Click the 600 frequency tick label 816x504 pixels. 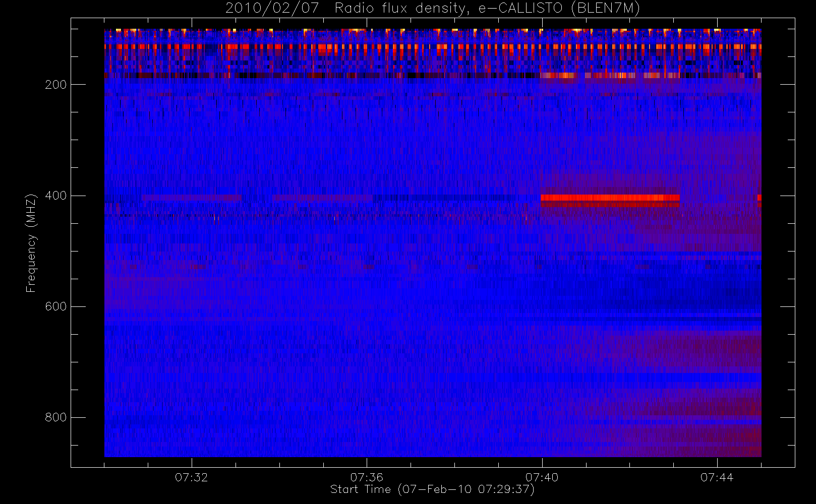pos(56,306)
